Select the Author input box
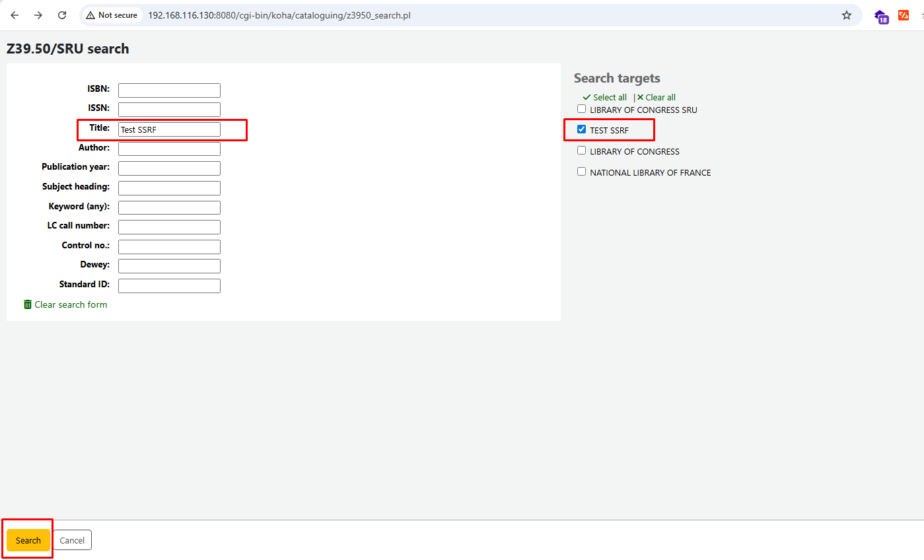The height and width of the screenshot is (560, 924). click(169, 149)
